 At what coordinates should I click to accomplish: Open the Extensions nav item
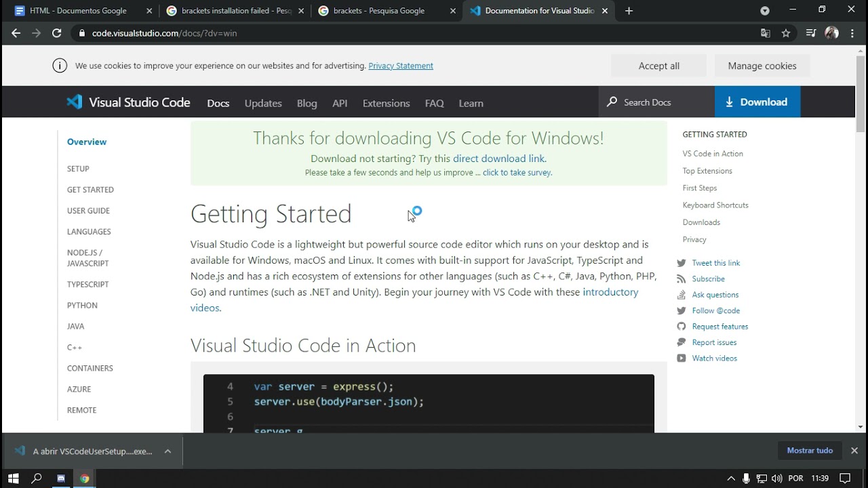pyautogui.click(x=386, y=103)
